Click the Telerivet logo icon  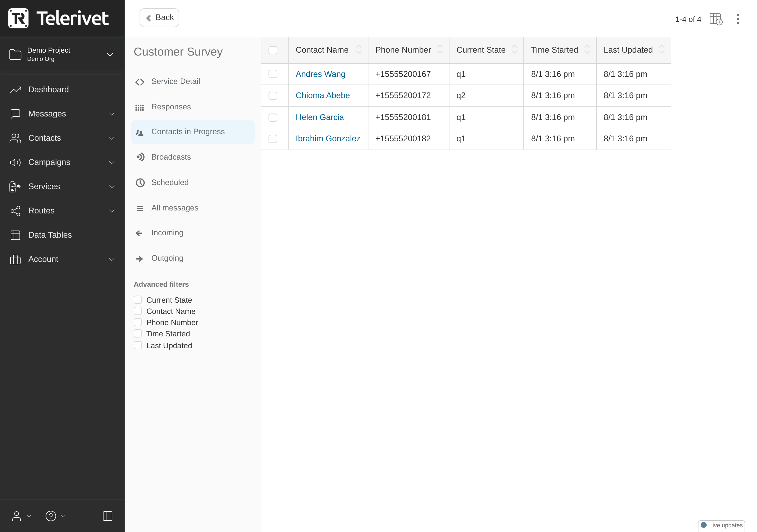[18, 18]
